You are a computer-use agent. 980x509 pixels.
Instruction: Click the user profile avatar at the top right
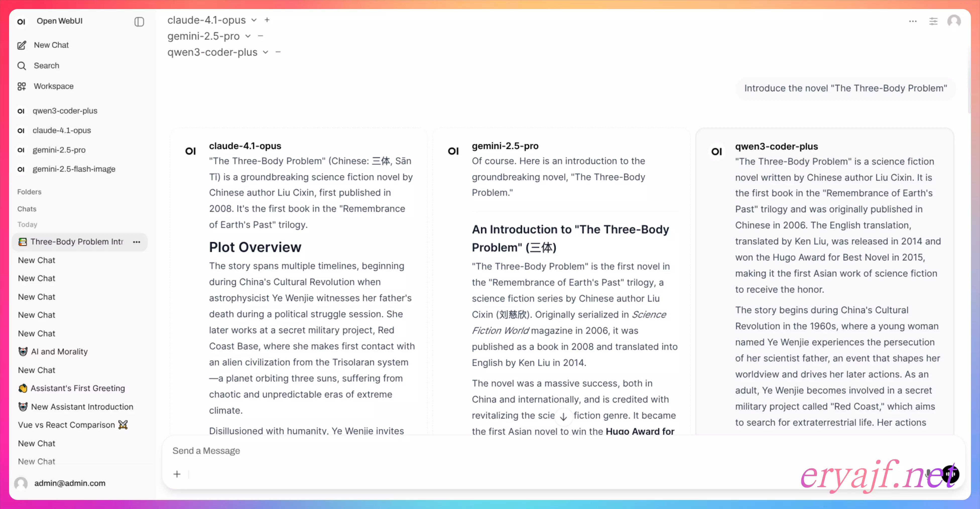click(x=954, y=21)
